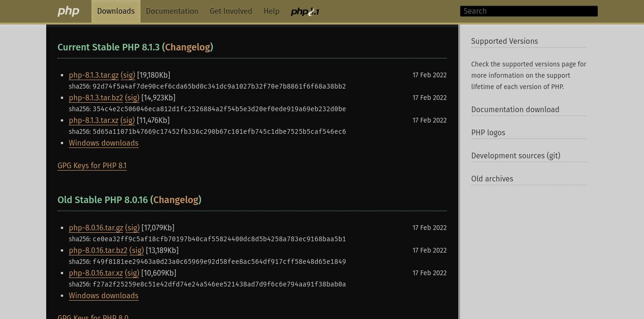Click the 'Current Stable PHP 8.1.3' heading text
The image size is (644, 319).
[x=108, y=47]
